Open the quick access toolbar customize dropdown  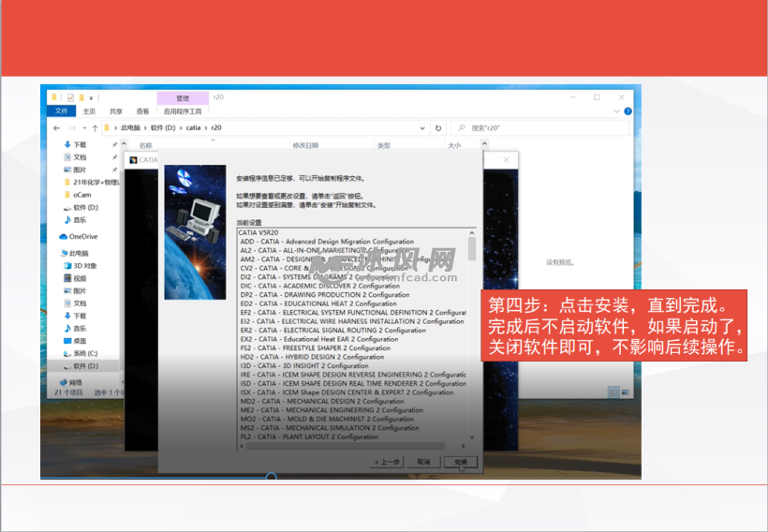click(91, 97)
